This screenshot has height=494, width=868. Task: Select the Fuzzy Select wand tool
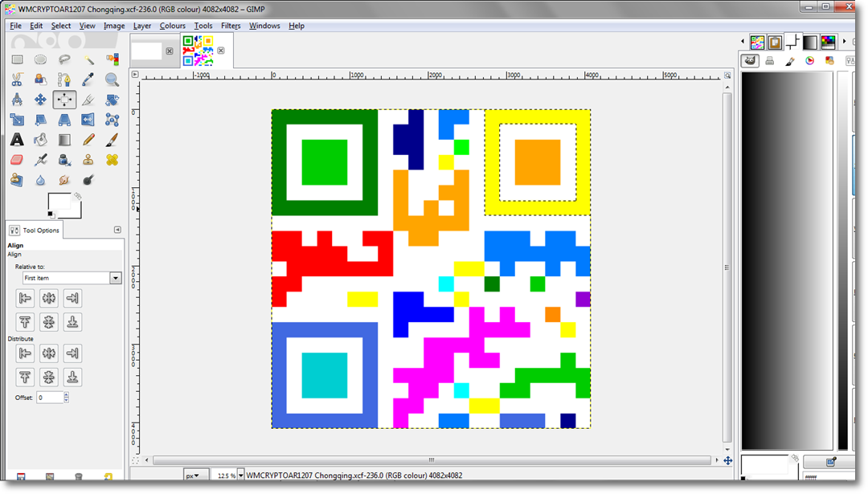coord(88,59)
